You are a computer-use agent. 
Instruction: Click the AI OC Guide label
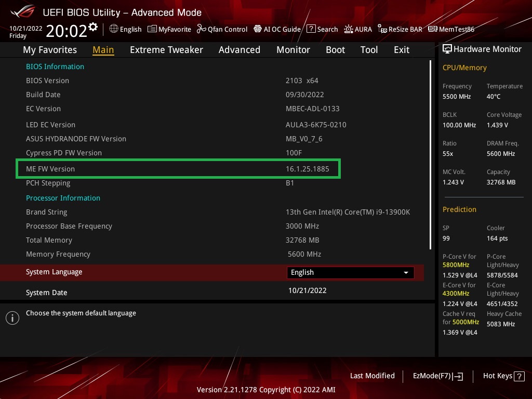(282, 30)
